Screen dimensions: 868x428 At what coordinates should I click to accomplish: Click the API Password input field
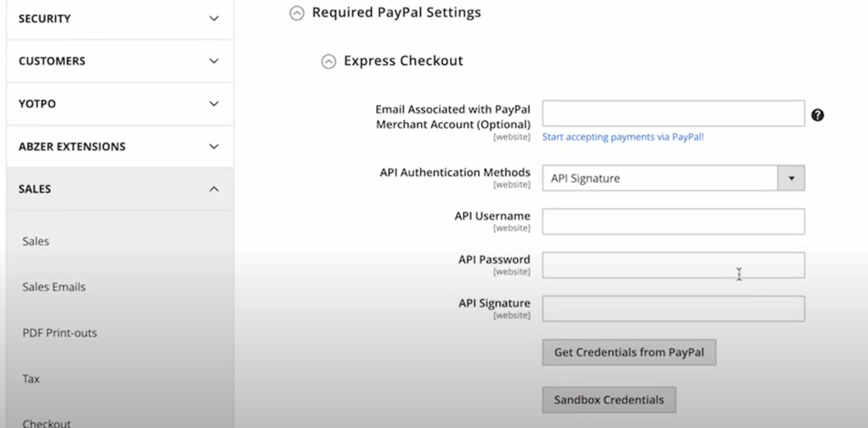click(673, 265)
